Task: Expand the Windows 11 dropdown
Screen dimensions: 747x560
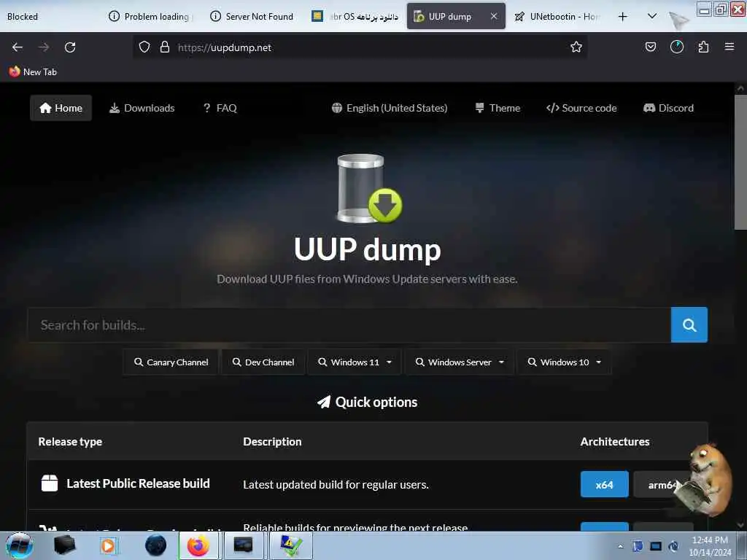Action: 355,362
